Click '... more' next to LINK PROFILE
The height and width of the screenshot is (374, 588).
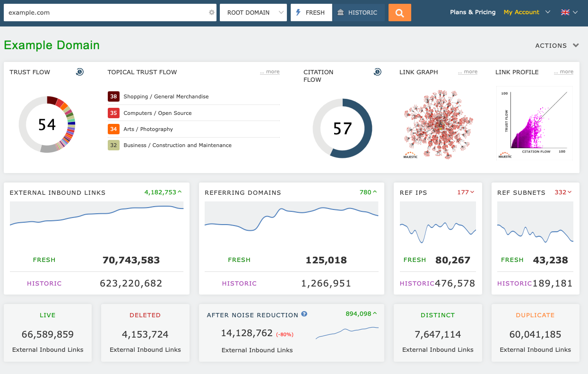[563, 71]
